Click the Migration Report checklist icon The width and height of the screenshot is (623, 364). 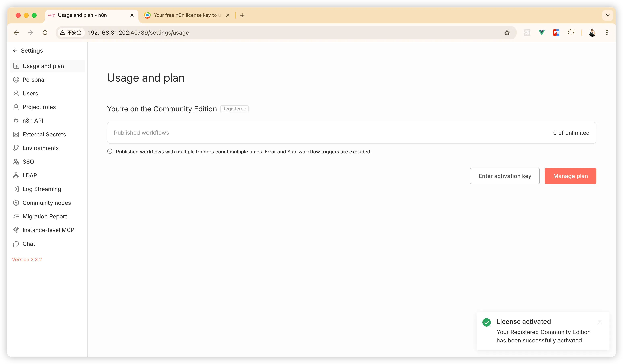[x=16, y=216]
